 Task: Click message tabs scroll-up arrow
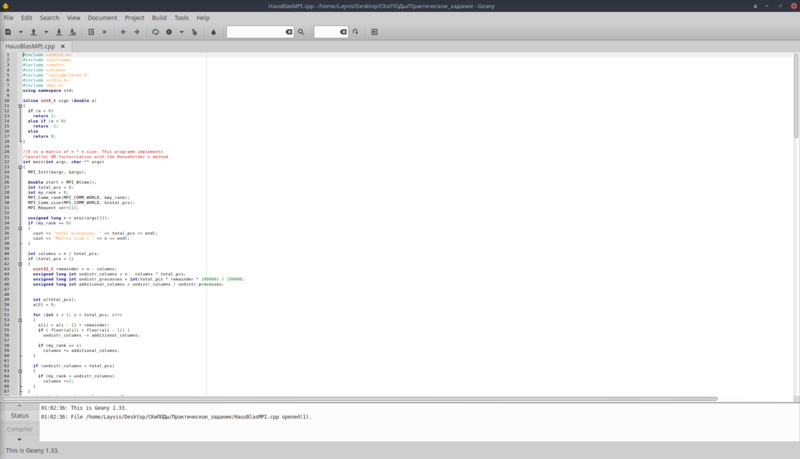(19, 406)
